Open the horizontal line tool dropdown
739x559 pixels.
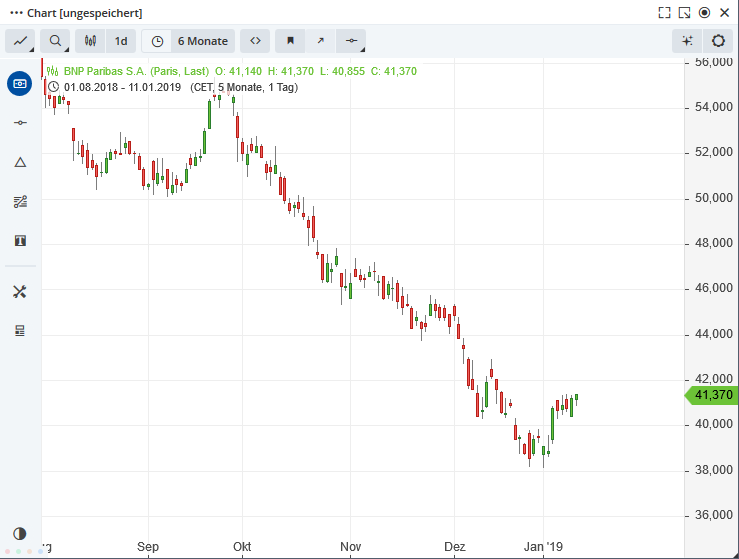[350, 41]
